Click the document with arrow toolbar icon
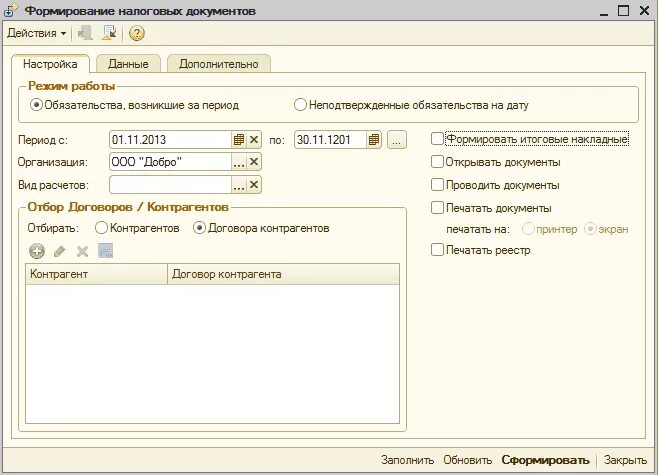The image size is (658, 475). point(109,33)
